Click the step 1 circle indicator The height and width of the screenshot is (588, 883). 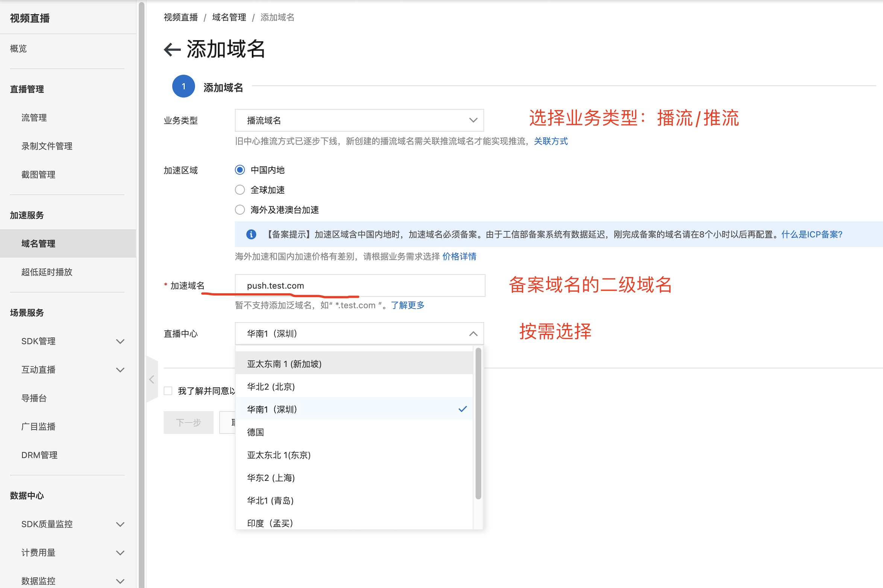(x=183, y=86)
